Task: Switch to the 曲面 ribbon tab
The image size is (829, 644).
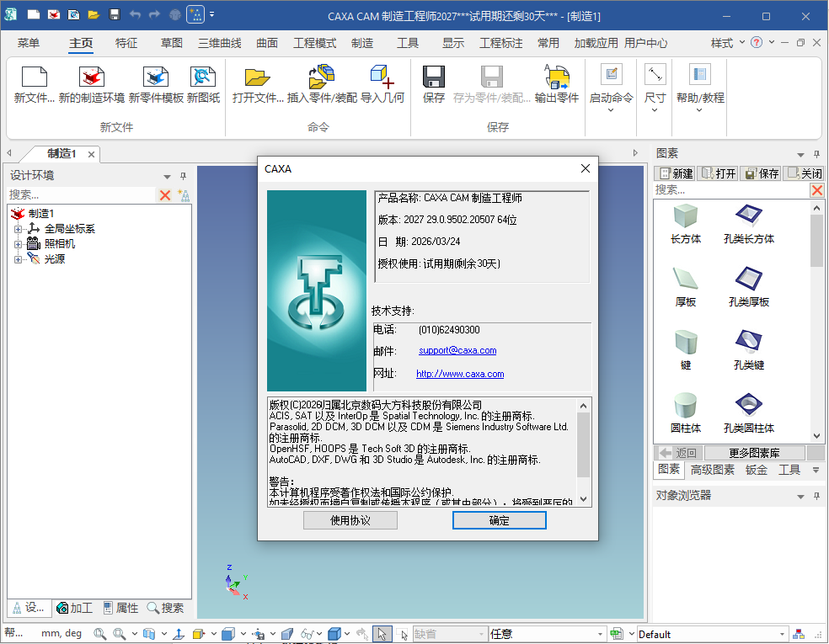Action: pyautogui.click(x=267, y=43)
